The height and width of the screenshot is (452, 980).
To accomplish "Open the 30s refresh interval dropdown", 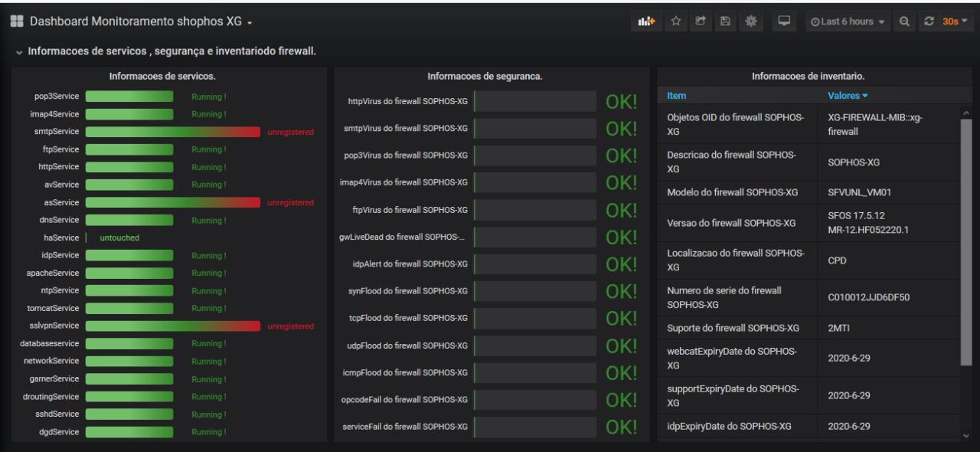I will pyautogui.click(x=955, y=21).
